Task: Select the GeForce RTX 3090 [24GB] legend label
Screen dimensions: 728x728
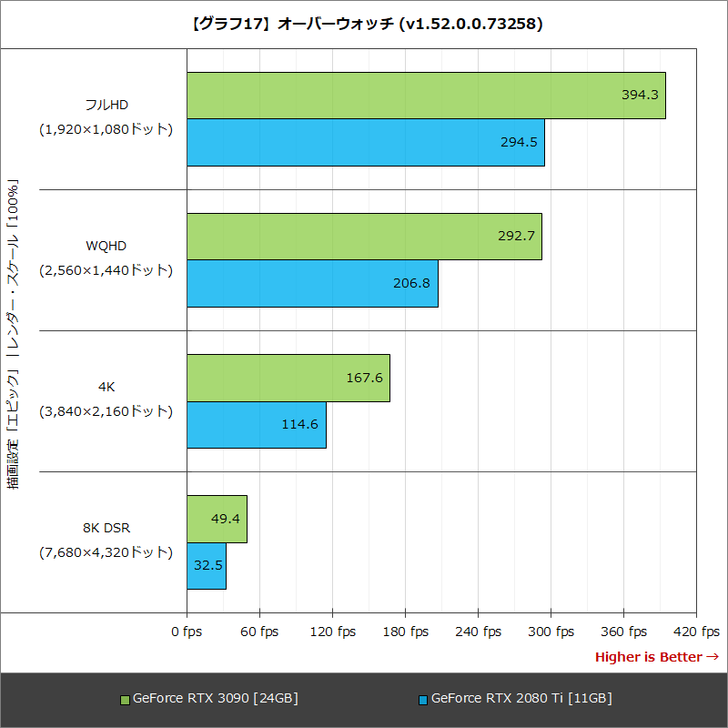Action: (x=216, y=698)
